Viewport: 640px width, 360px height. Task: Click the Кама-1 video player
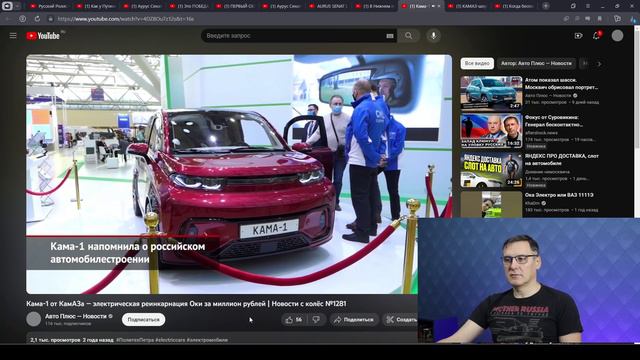239,174
